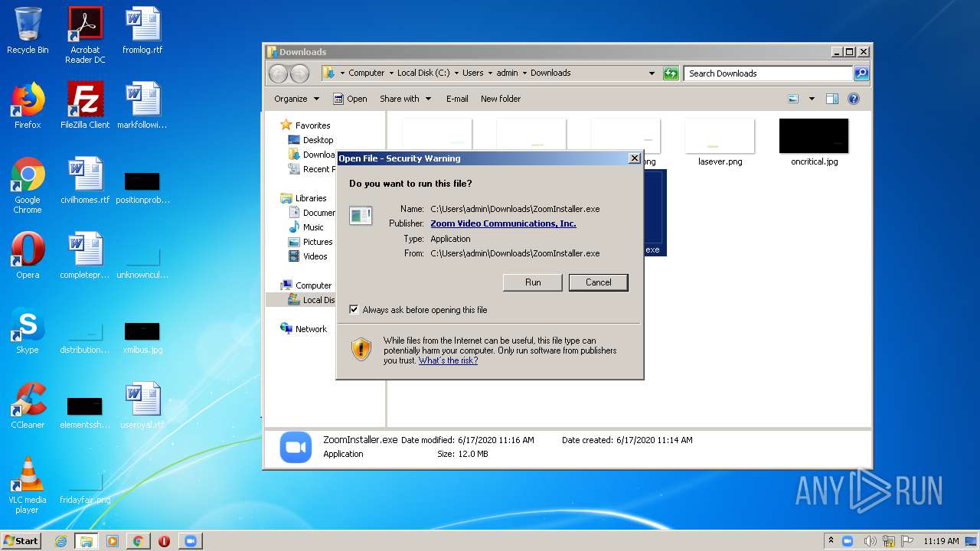
Task: Click Chrome icon in taskbar
Action: click(138, 541)
